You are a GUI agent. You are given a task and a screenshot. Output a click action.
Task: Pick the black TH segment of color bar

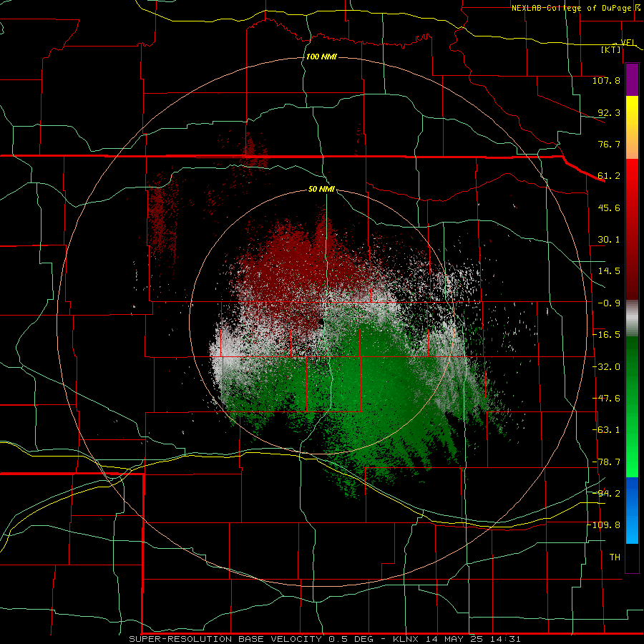click(x=632, y=557)
